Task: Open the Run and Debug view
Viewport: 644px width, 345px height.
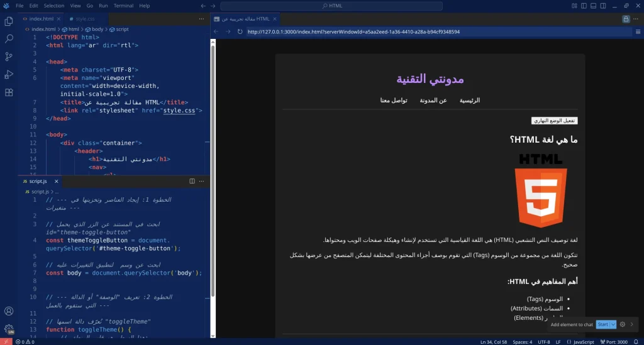Action: 9,75
